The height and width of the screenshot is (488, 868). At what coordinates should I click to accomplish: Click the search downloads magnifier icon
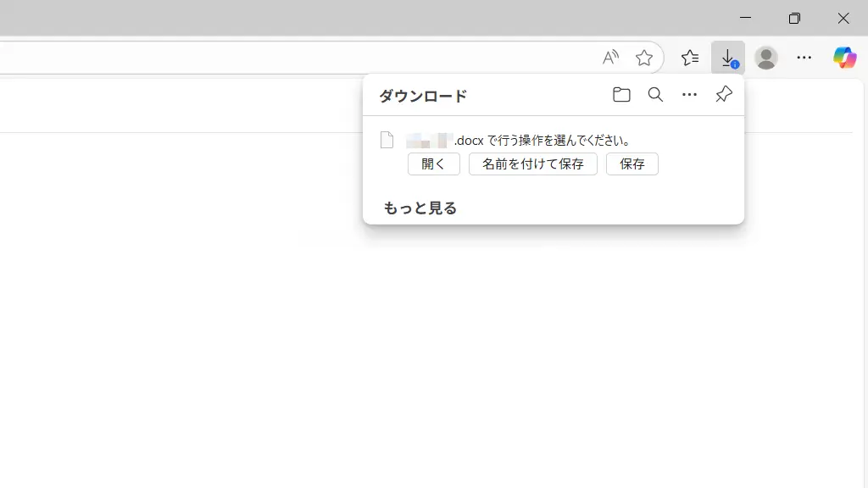pyautogui.click(x=654, y=94)
